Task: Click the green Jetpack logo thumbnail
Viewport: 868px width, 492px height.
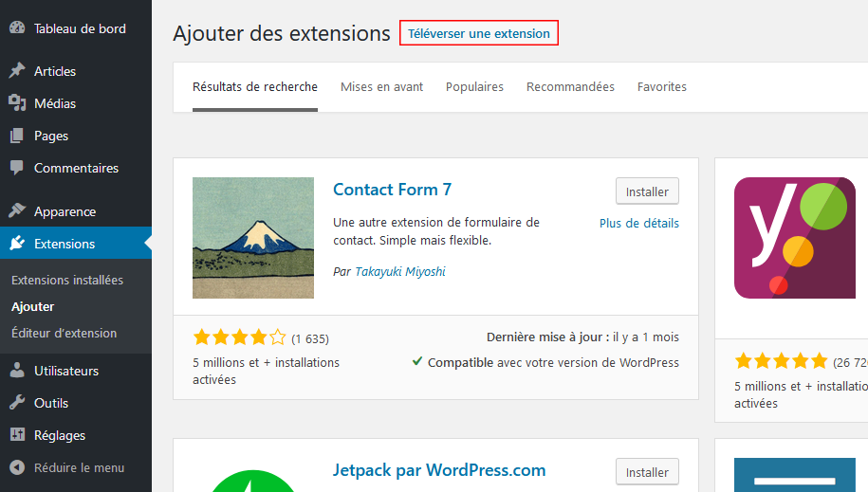Action: coord(253,481)
